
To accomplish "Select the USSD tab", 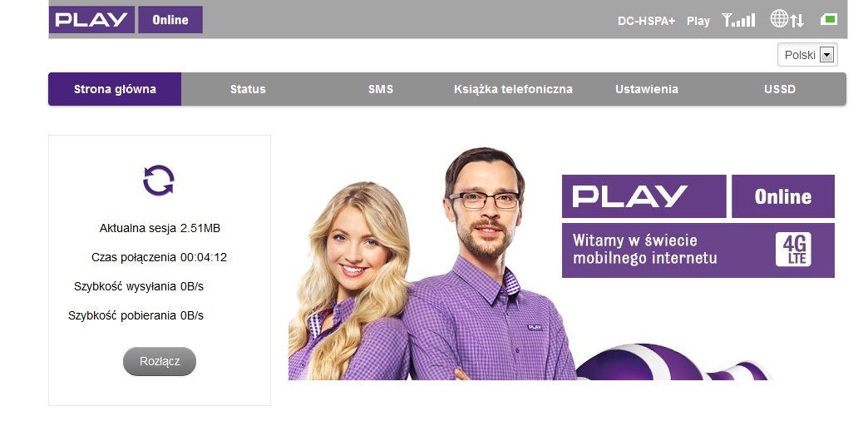I will (779, 89).
